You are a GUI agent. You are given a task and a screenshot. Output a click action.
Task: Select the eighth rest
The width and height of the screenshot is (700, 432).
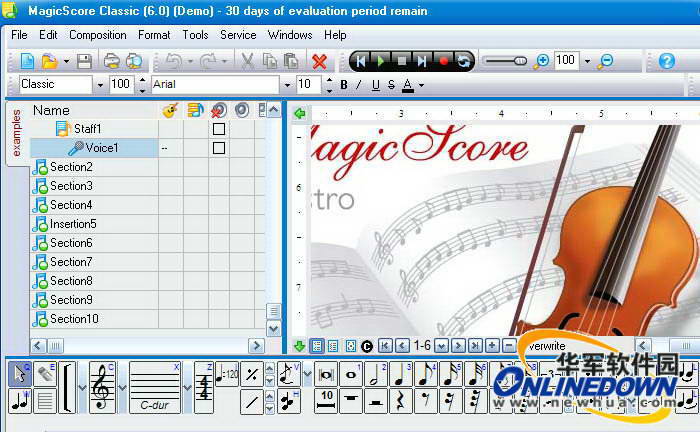coord(426,401)
